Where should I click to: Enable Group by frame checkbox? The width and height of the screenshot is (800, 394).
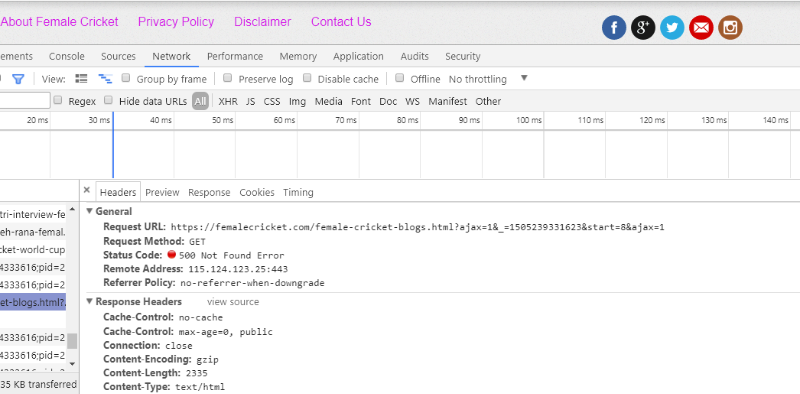126,78
